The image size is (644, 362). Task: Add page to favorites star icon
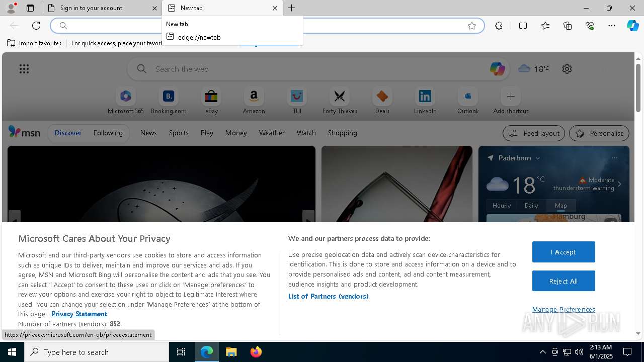pyautogui.click(x=472, y=26)
